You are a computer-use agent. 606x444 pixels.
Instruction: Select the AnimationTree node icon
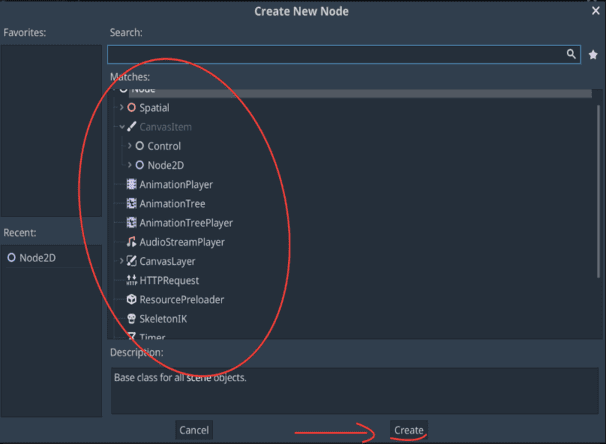(x=131, y=204)
